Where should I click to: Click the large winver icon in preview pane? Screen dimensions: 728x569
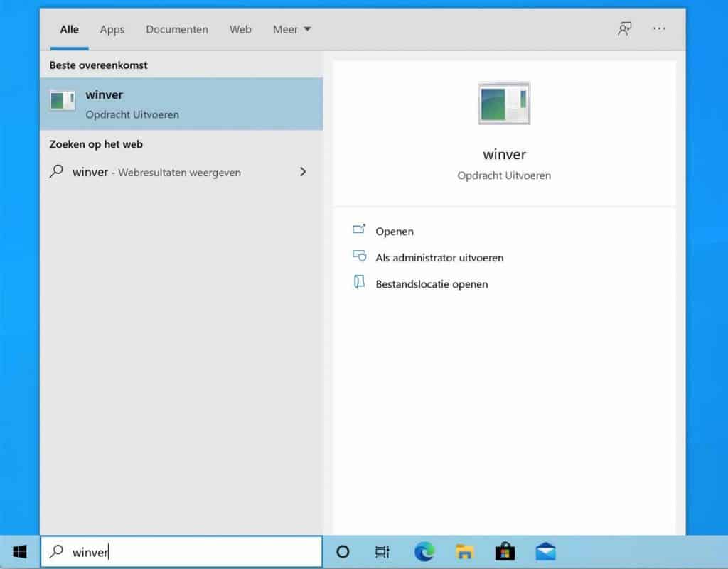pyautogui.click(x=504, y=104)
